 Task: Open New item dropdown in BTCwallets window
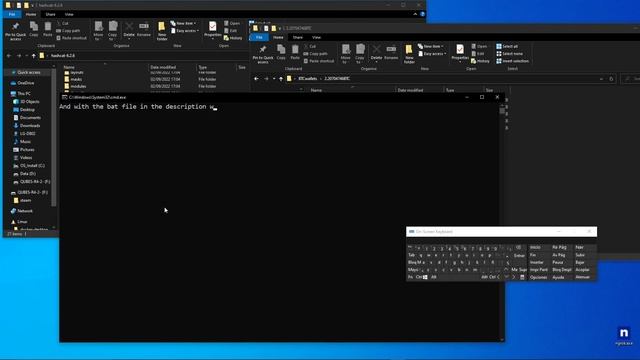coord(431,46)
